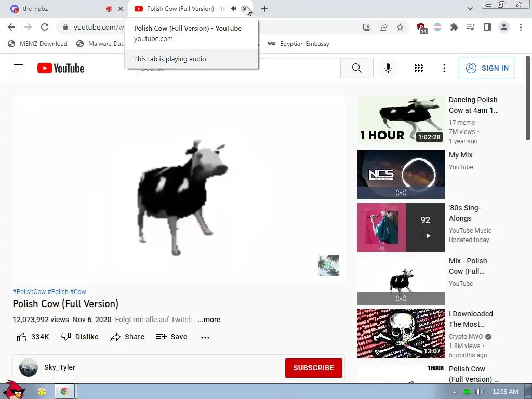The image size is (532, 399).
Task: Click the #Cow hashtag link
Action: (78, 292)
